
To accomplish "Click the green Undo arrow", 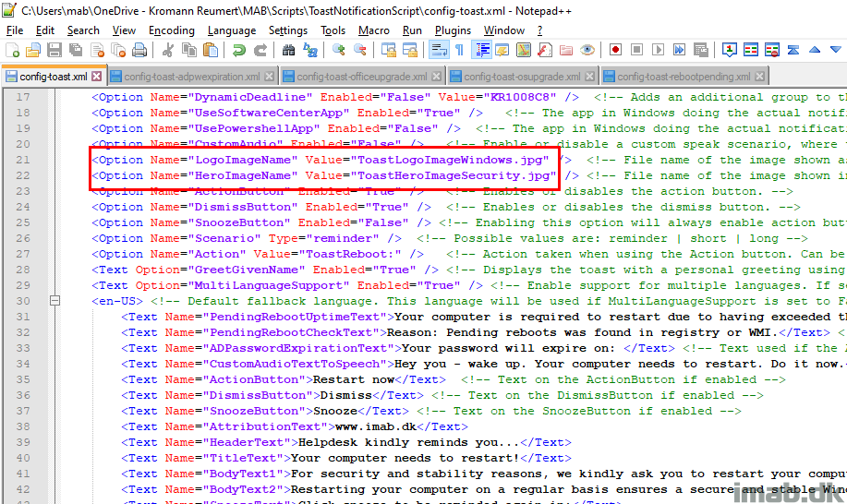I will 238,50.
